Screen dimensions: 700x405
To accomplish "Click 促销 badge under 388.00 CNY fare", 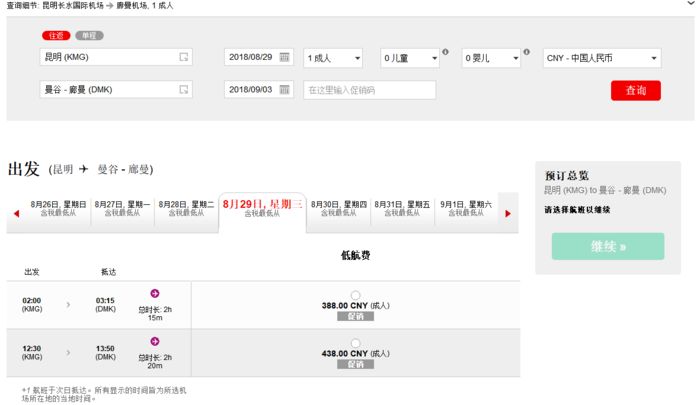I will (x=355, y=317).
